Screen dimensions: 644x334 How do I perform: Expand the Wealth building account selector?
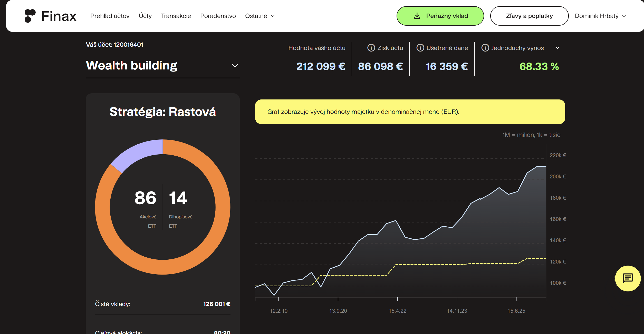235,66
